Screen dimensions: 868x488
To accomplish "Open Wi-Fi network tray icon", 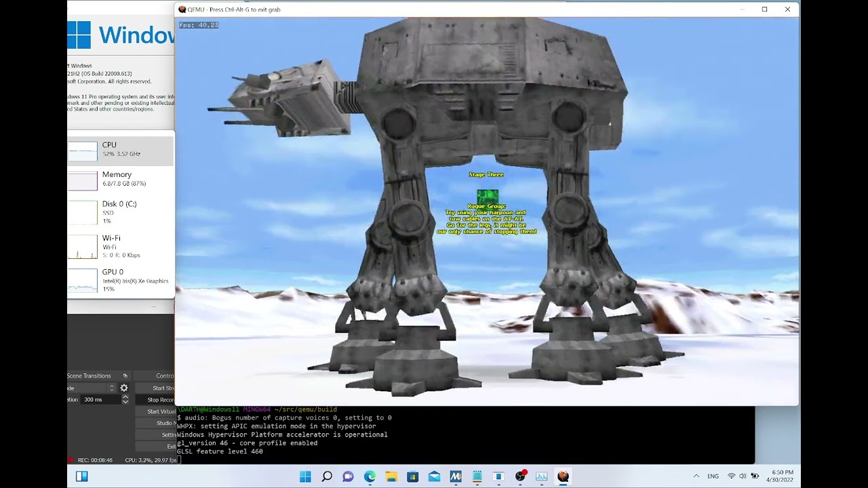I will (731, 476).
